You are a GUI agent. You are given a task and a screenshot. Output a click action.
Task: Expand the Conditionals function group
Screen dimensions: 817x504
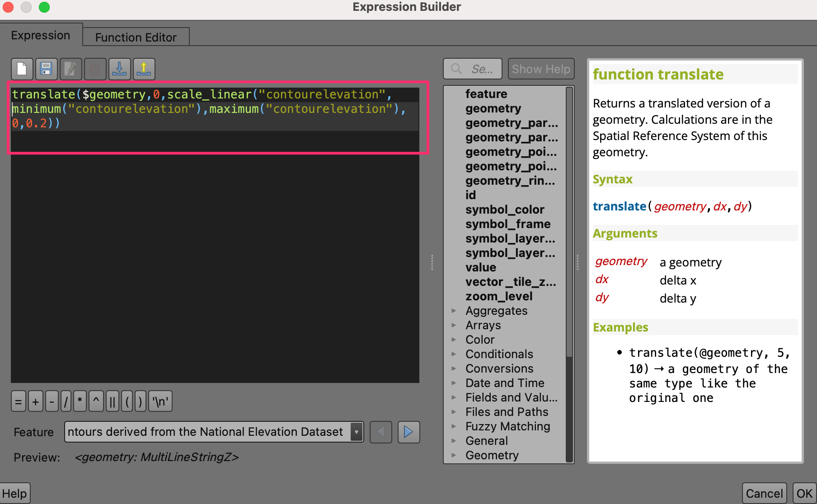(x=454, y=354)
